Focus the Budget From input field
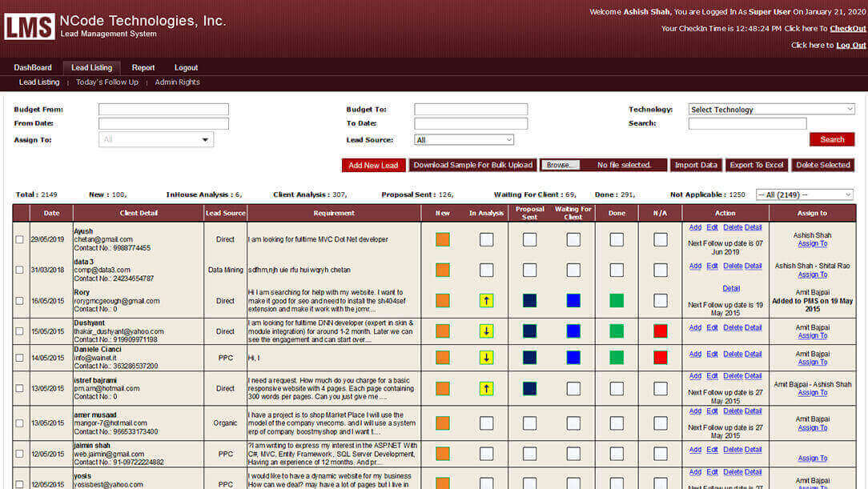Image resolution: width=868 pixels, height=489 pixels. [x=163, y=110]
